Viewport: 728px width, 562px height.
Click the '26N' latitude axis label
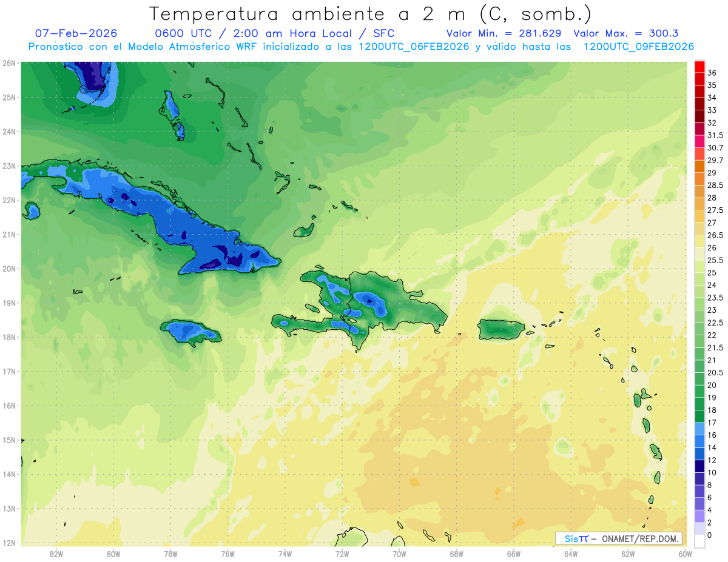click(x=8, y=63)
